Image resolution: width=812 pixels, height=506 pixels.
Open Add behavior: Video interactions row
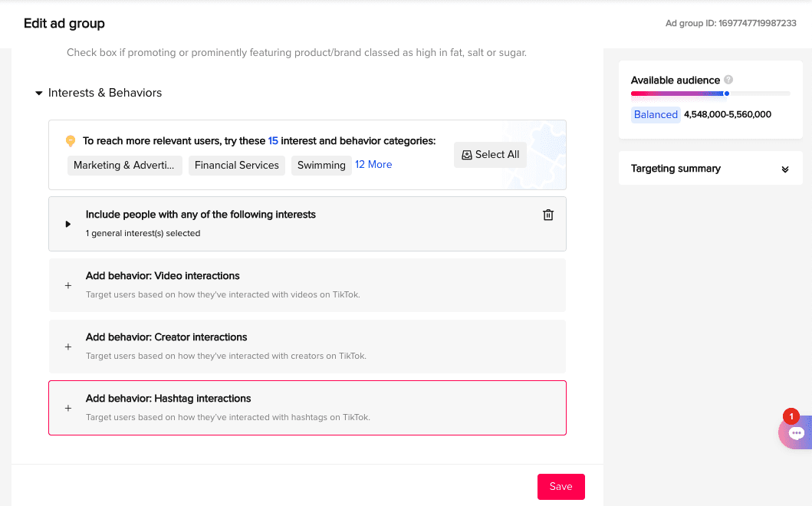click(x=307, y=285)
